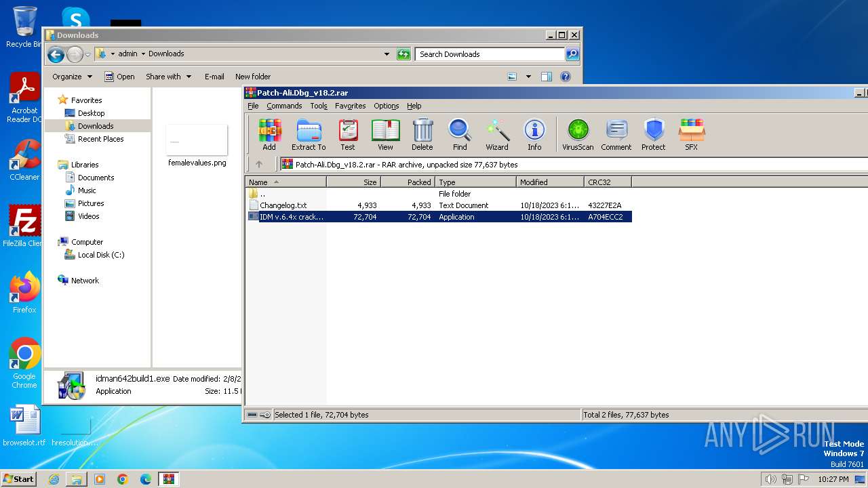The width and height of the screenshot is (868, 488).
Task: Open the Start menu
Action: tap(18, 479)
